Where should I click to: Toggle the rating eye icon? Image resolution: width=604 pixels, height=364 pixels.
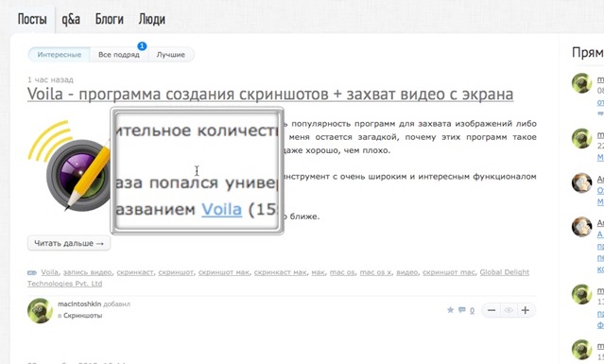509,310
